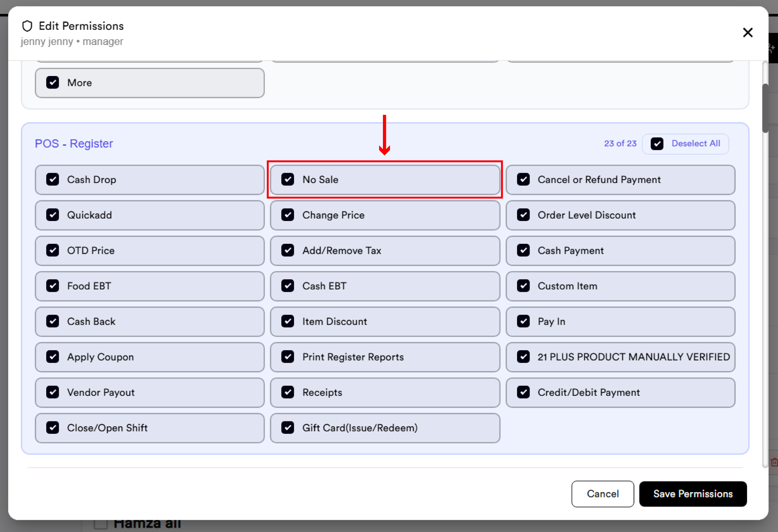Disable Add/Remove Tax permission
Viewport: 778px width, 532px height.
tap(288, 250)
